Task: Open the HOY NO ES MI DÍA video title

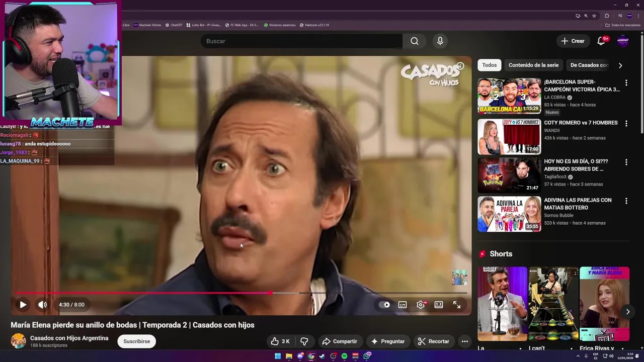Action: point(576,165)
